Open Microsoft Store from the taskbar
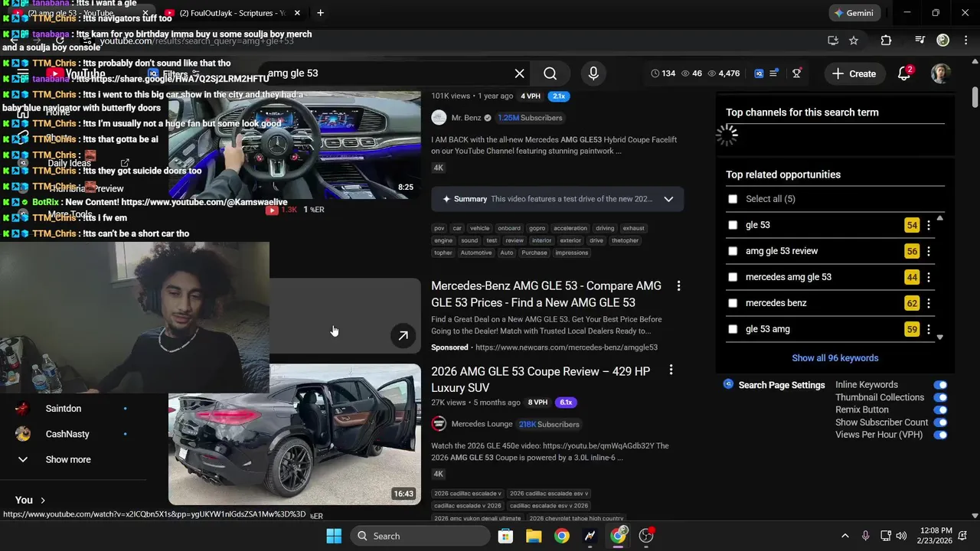This screenshot has height=551, width=980. (x=505, y=536)
